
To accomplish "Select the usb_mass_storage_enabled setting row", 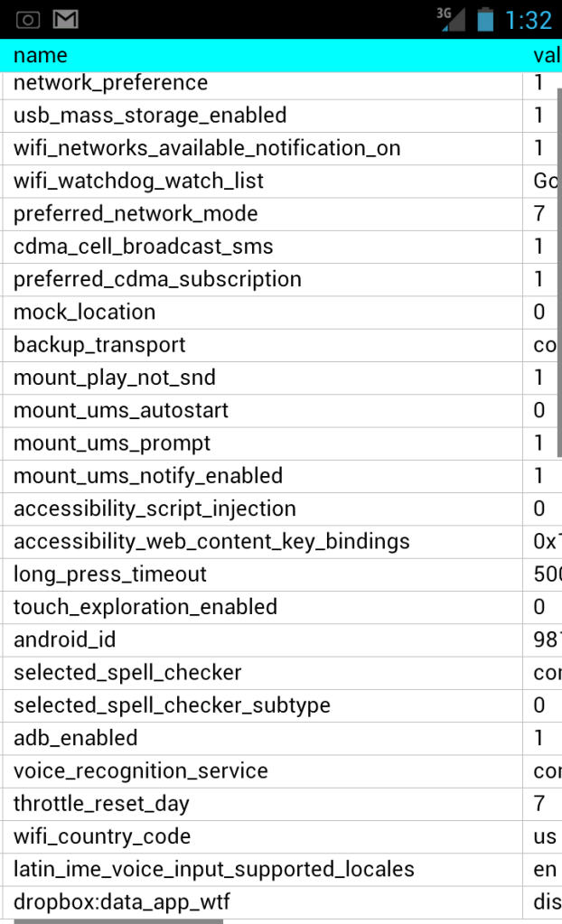I will click(150, 116).
